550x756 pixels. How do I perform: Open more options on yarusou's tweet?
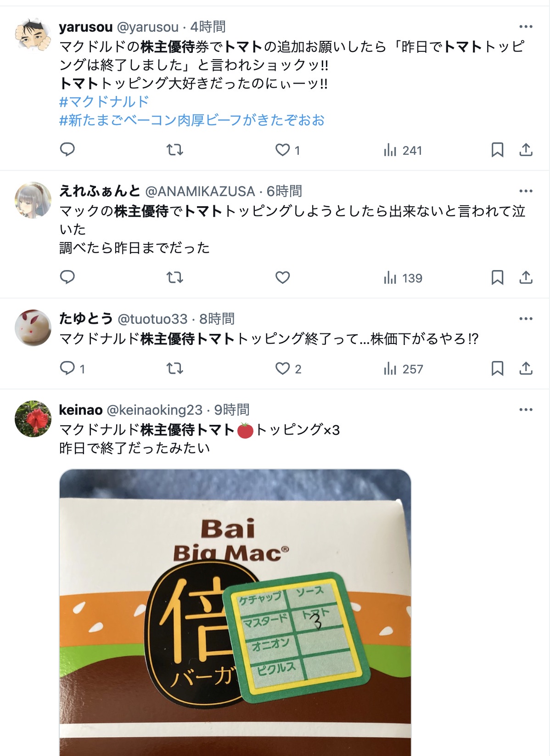pos(526,27)
